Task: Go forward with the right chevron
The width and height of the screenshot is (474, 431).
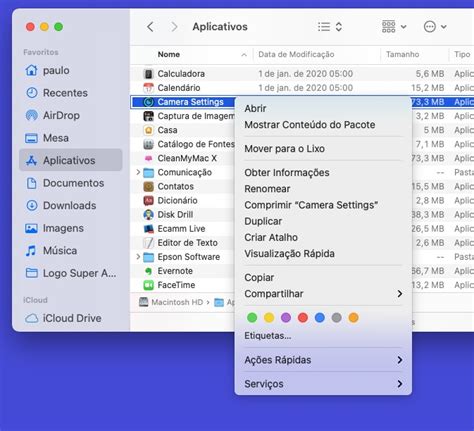Action: pos(174,27)
